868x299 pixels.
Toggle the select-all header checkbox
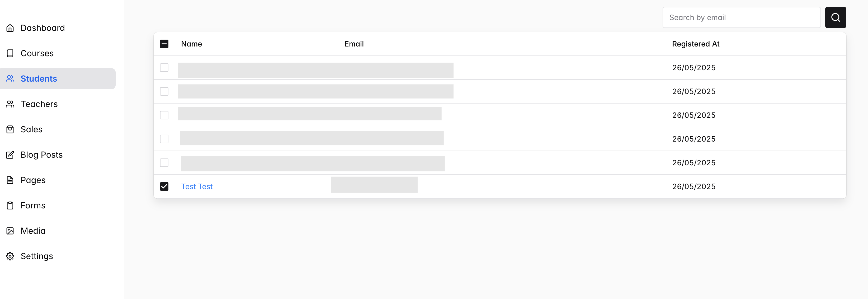(x=164, y=44)
